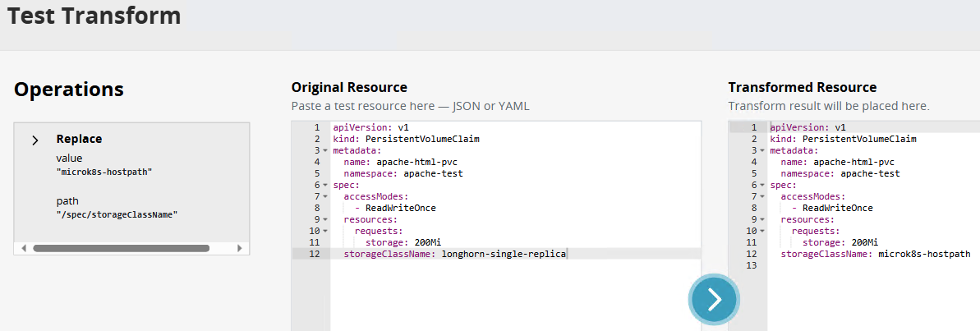Collapse metadata fold arrow in Original Resource
Image resolution: width=980 pixels, height=331 pixels.
[326, 151]
